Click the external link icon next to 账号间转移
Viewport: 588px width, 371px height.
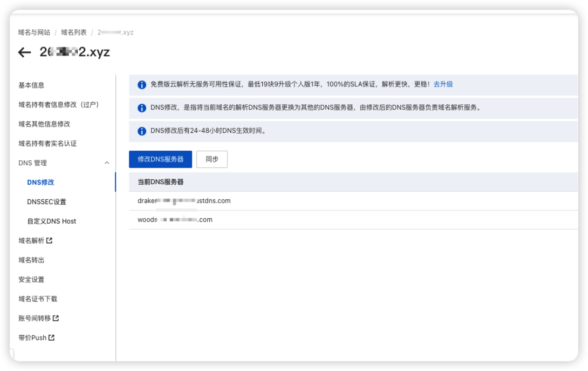56,318
